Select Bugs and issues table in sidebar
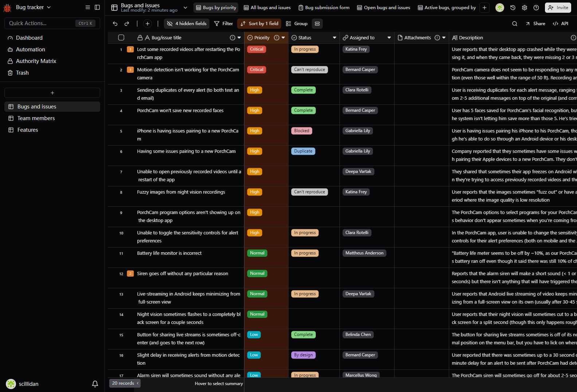Image resolution: width=577 pixels, height=392 pixels. pos(52,107)
